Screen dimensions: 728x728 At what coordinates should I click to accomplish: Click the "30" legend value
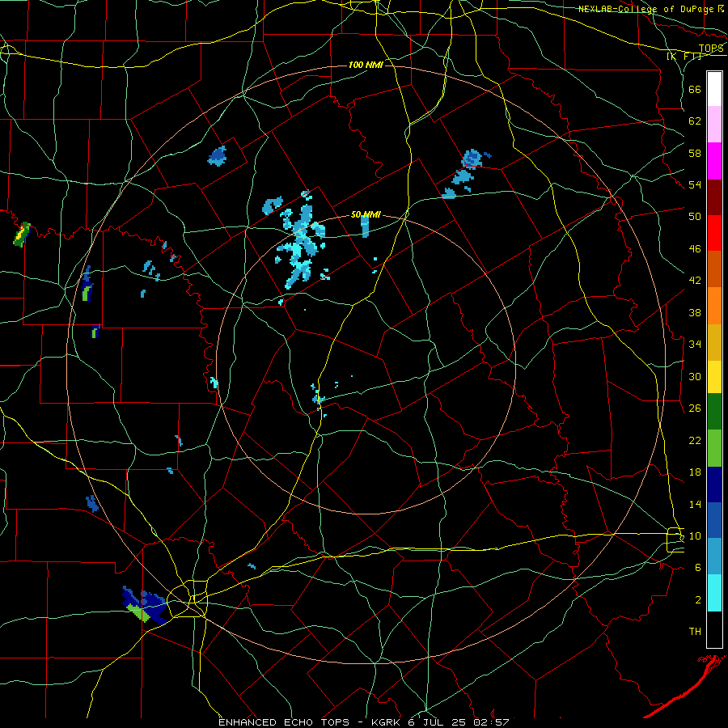695,376
